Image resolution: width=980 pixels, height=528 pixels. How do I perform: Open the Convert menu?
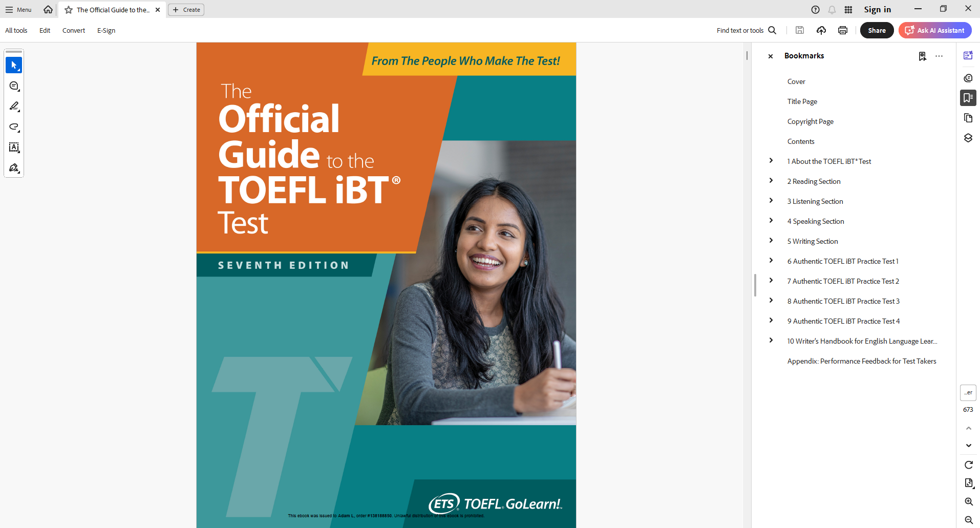74,31
